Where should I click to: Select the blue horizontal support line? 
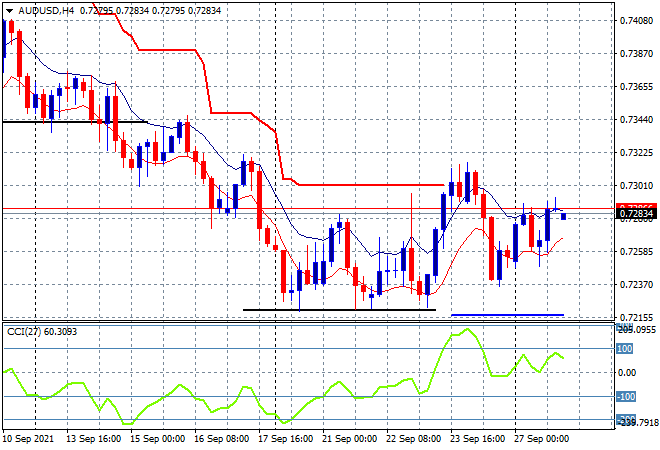pos(507,315)
